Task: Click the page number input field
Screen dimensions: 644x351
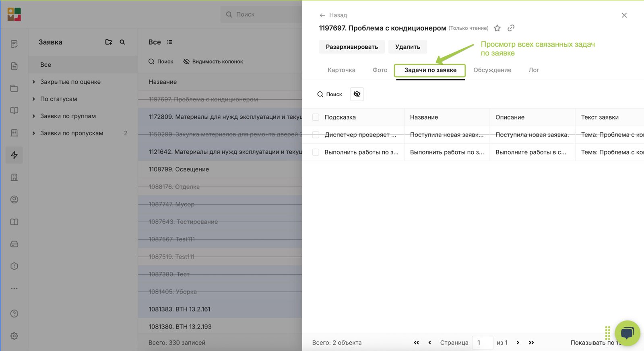Action: pyautogui.click(x=482, y=343)
